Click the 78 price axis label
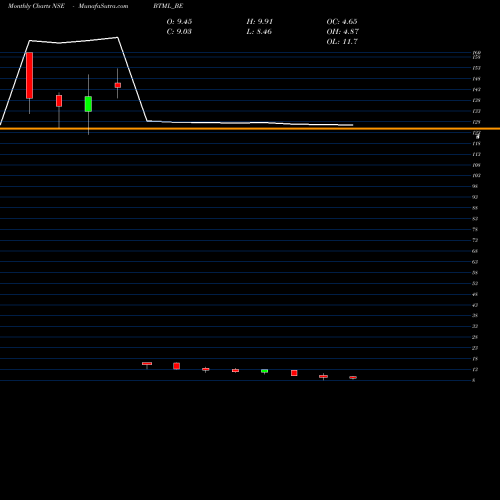 click(475, 229)
